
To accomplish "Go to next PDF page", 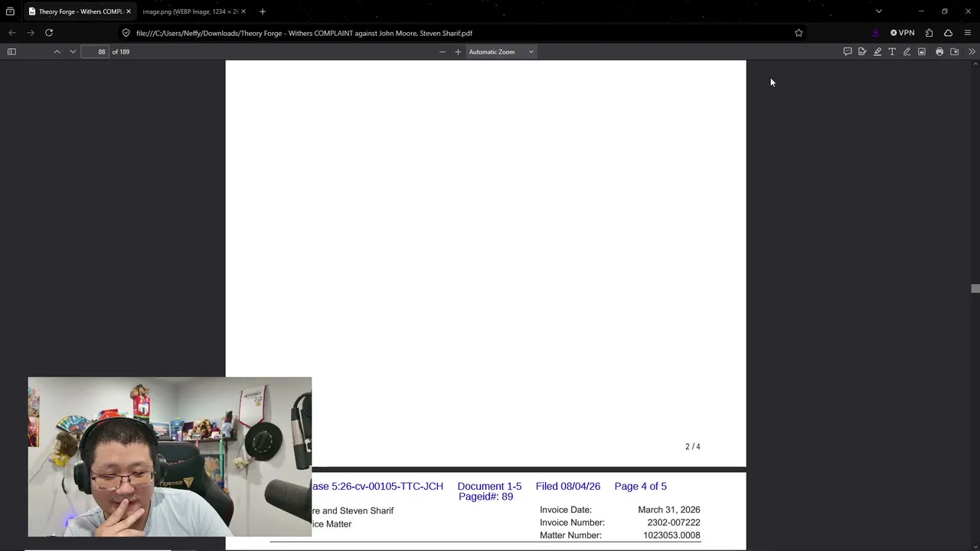I will [x=73, y=51].
